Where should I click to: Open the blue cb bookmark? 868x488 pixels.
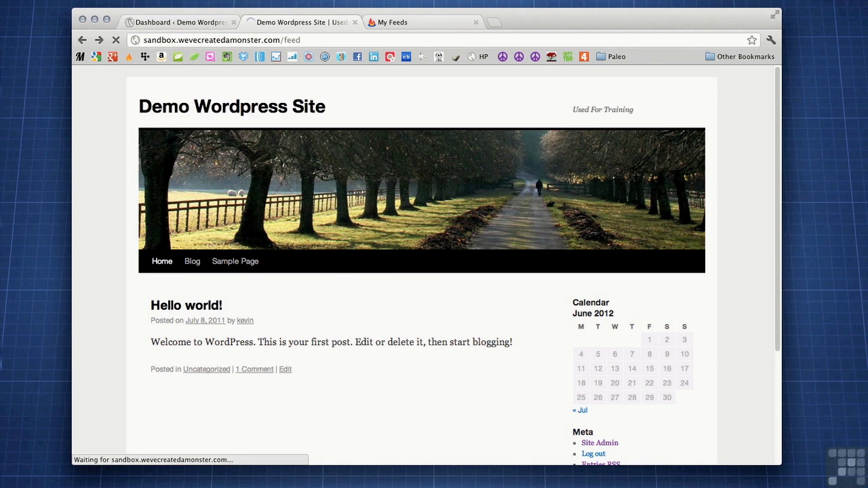[406, 57]
